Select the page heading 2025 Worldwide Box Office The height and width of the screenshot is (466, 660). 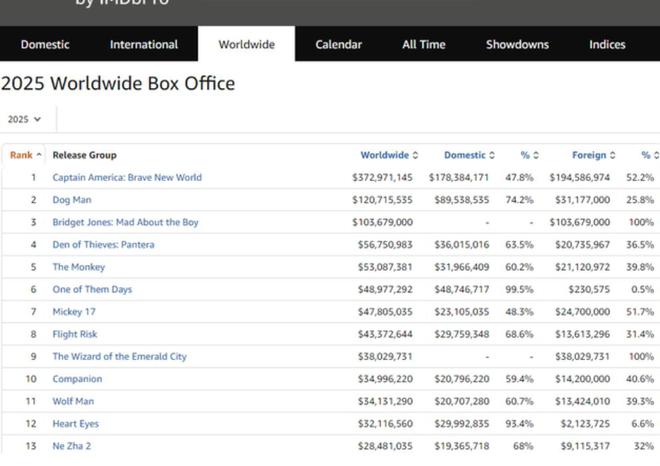tap(118, 83)
